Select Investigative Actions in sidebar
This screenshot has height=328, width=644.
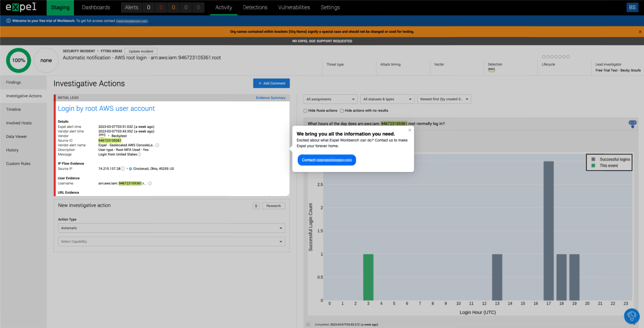tap(23, 96)
